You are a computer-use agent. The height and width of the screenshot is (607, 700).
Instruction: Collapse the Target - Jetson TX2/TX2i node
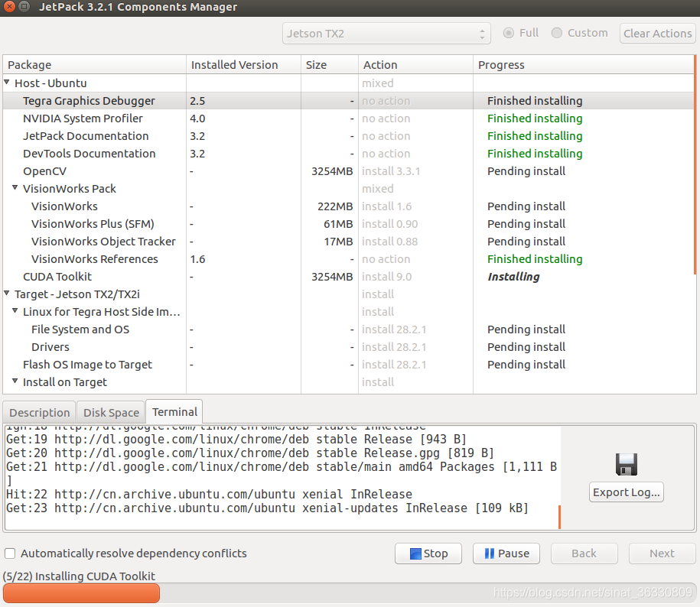[x=7, y=294]
